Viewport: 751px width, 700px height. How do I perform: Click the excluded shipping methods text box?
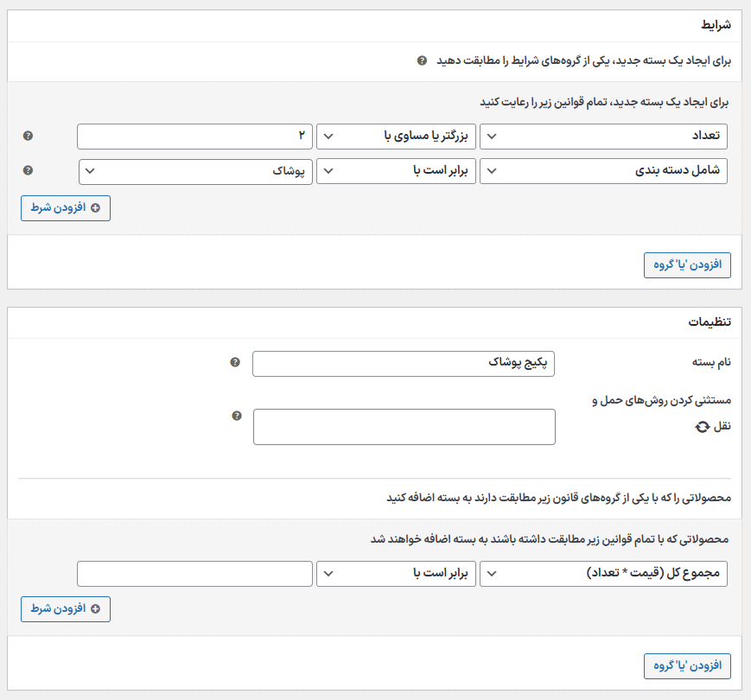coord(404,427)
